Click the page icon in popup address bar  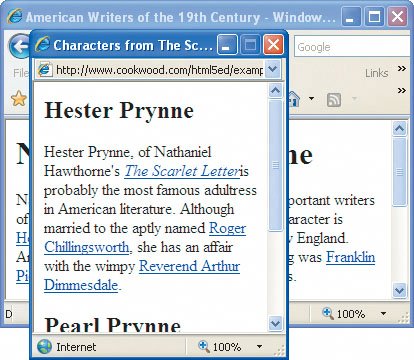pyautogui.click(x=44, y=70)
